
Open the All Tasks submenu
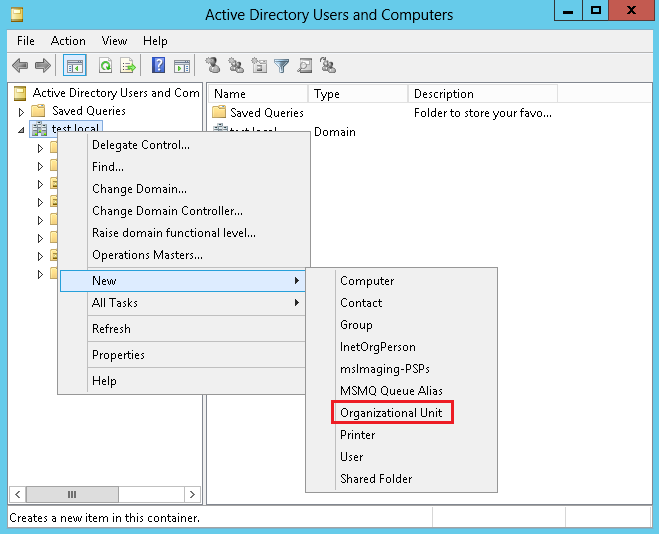click(x=182, y=303)
